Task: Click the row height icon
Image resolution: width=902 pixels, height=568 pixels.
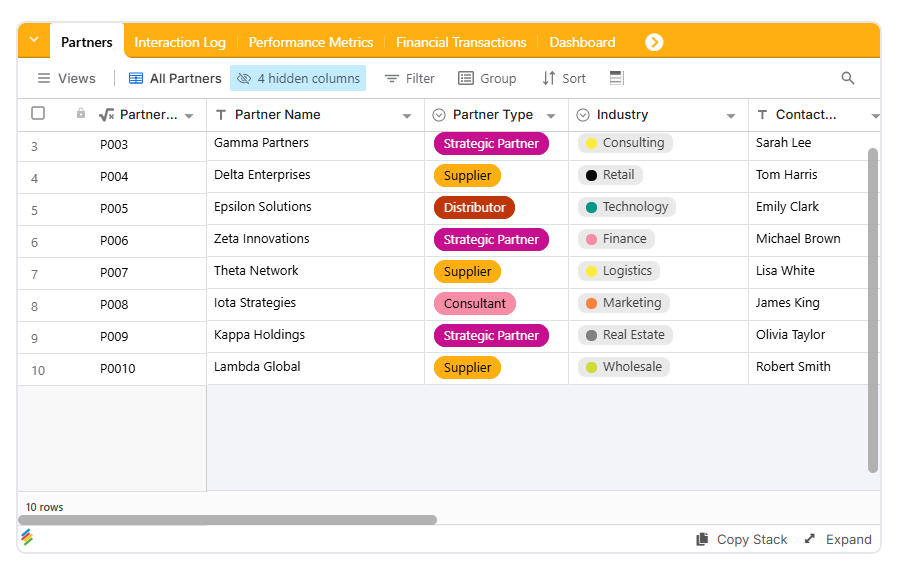Action: click(x=617, y=78)
